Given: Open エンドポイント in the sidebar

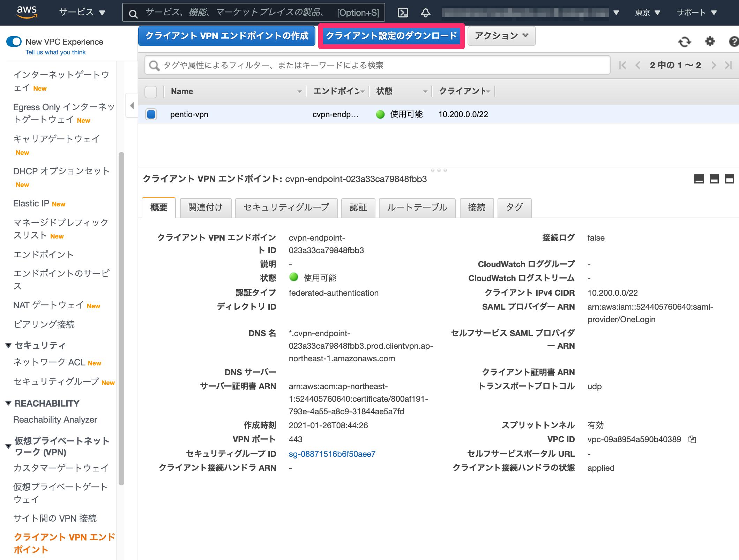Looking at the screenshot, I should pos(43,255).
